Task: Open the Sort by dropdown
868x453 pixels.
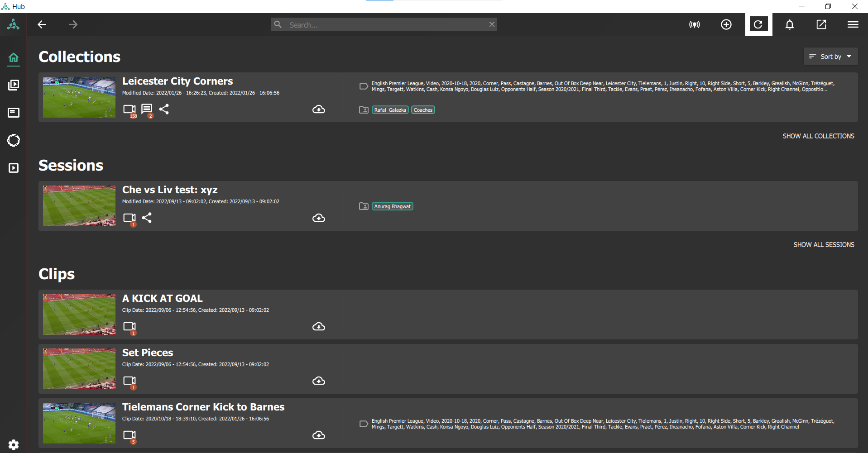Action: point(830,57)
